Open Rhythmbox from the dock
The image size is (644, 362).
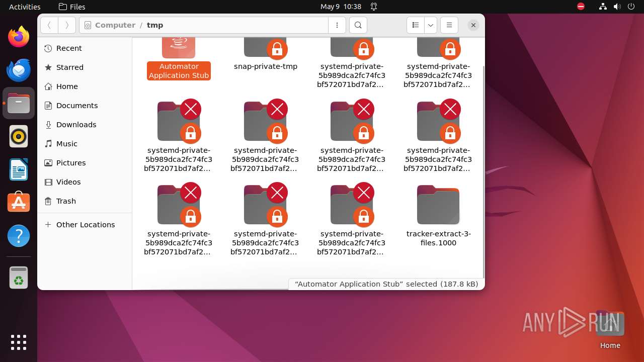(19, 136)
